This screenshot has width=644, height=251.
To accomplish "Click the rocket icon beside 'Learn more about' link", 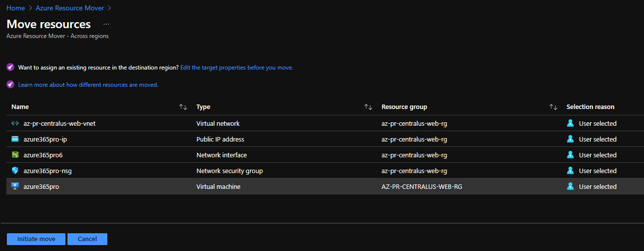I will tap(10, 84).
